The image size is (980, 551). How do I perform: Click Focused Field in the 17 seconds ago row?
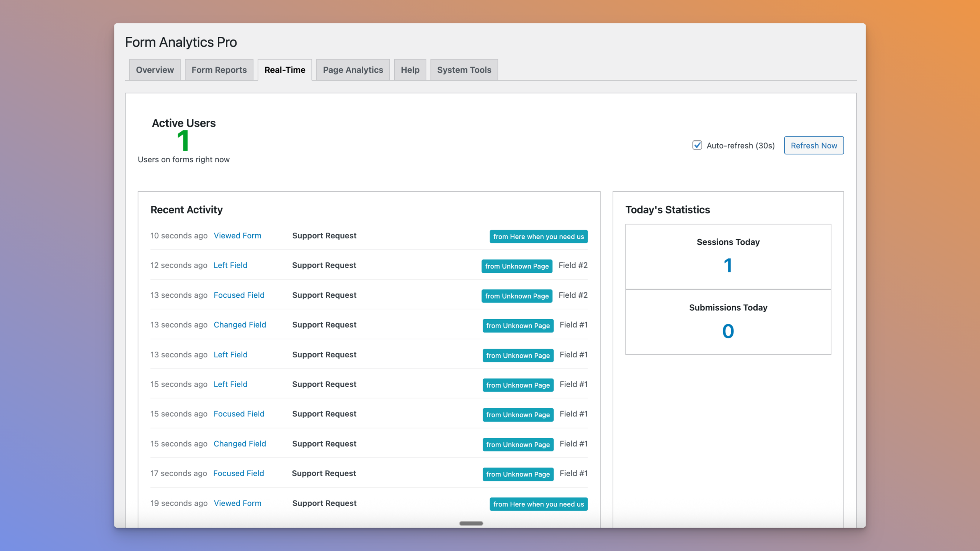pyautogui.click(x=238, y=473)
